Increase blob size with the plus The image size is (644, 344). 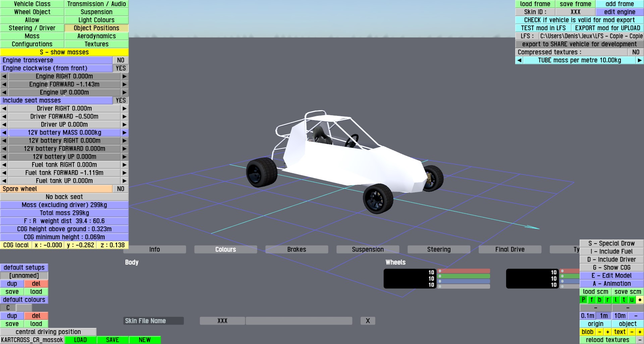607,332
